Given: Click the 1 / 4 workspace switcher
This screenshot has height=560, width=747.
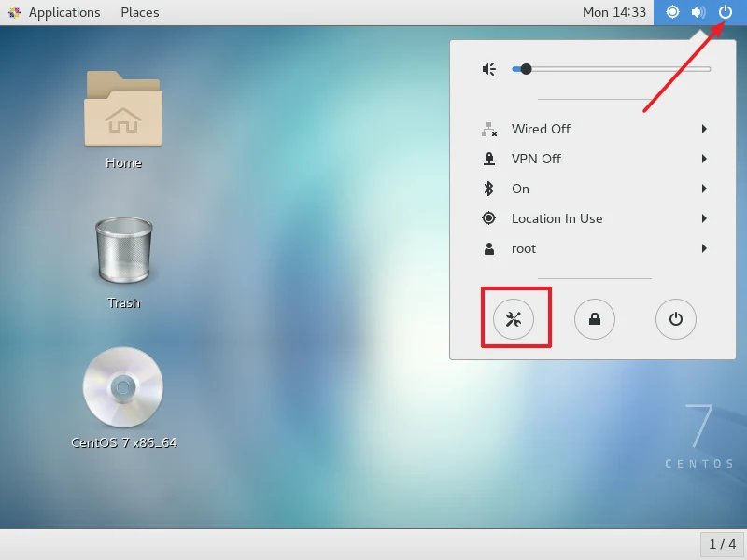Looking at the screenshot, I should pos(722,544).
